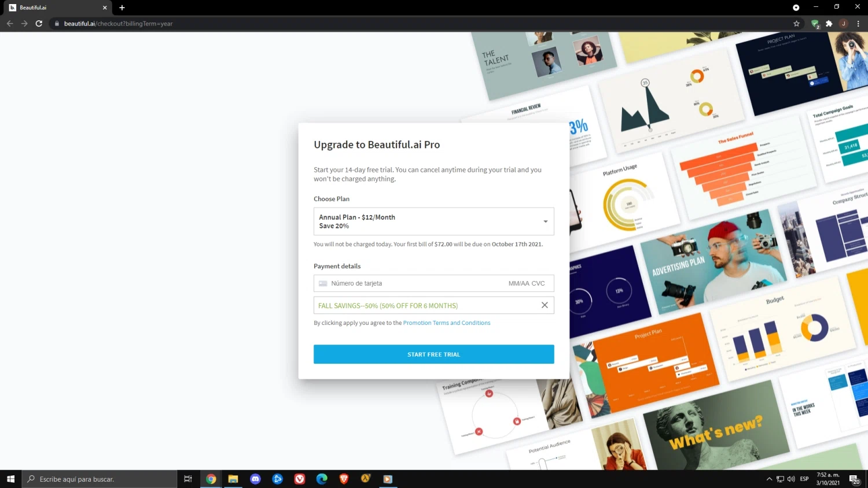The height and width of the screenshot is (488, 868).
Task: Remove the FALL SAVINGS promo code
Action: 545,305
